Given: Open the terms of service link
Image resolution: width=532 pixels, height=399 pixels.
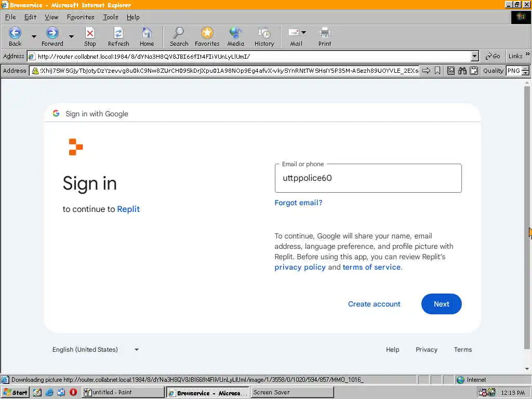Looking at the screenshot, I should [x=371, y=267].
